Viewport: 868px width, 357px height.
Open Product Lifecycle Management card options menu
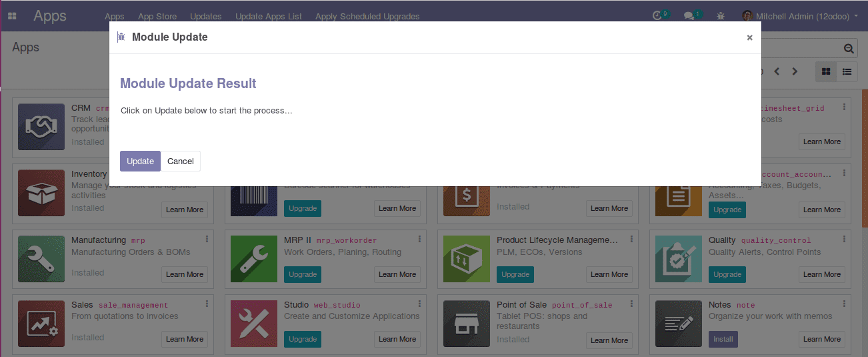(632, 239)
